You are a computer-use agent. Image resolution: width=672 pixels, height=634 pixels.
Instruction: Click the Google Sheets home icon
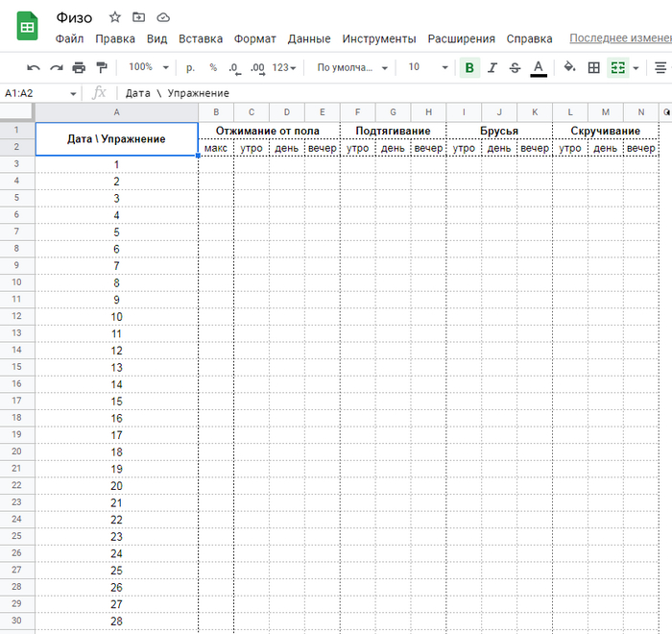[x=26, y=26]
